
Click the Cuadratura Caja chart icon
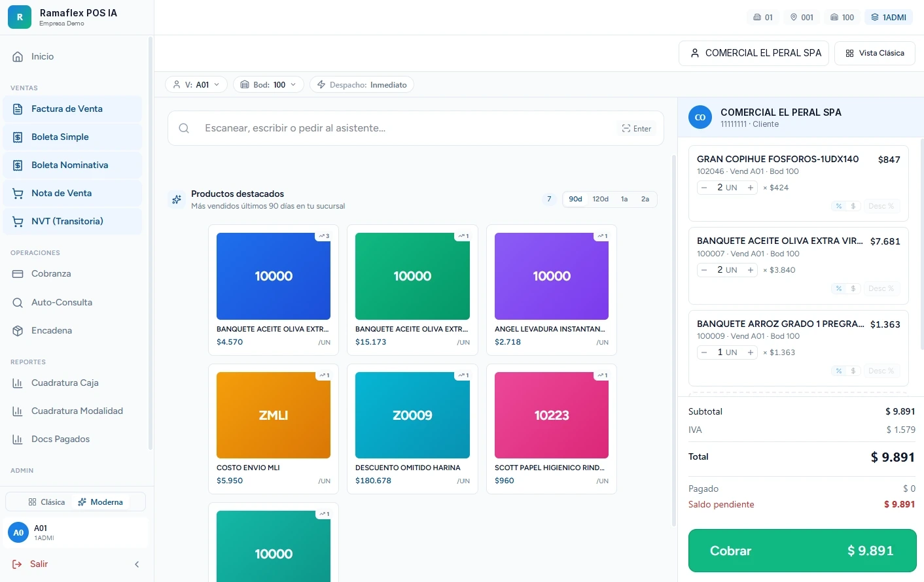[x=18, y=383]
